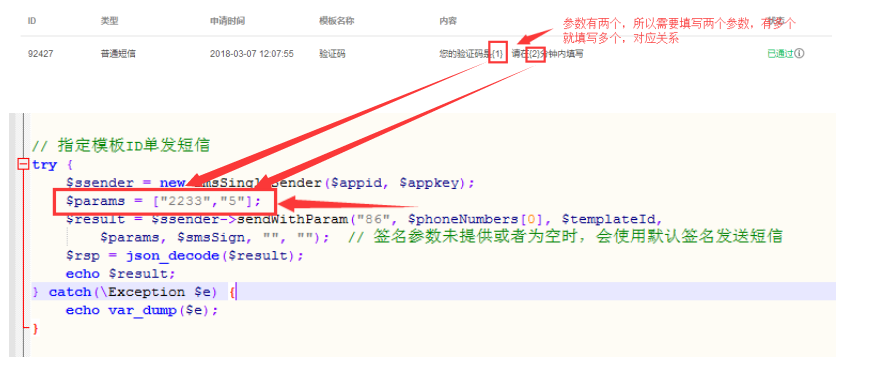Viewport: 870px width, 368px height.
Task: Select the 模板名称 column header
Action: 336,21
